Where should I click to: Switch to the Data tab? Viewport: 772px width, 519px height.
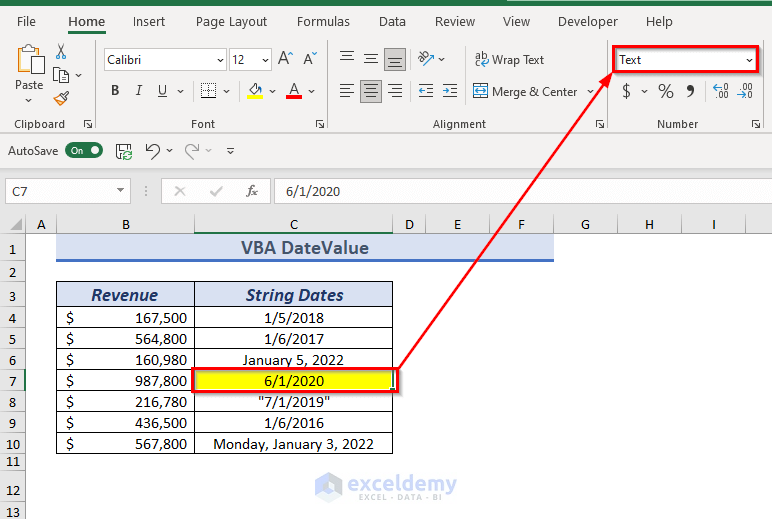(392, 22)
